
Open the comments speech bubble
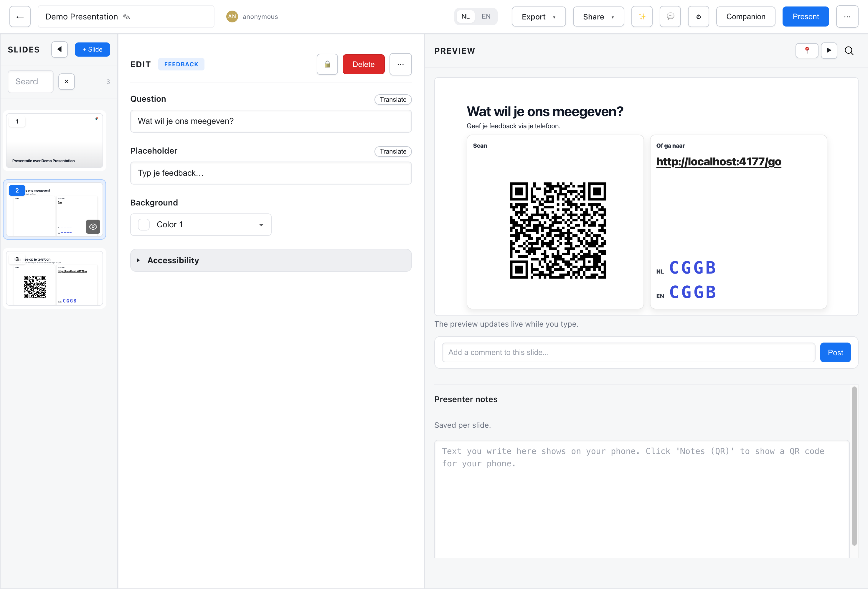(x=670, y=17)
